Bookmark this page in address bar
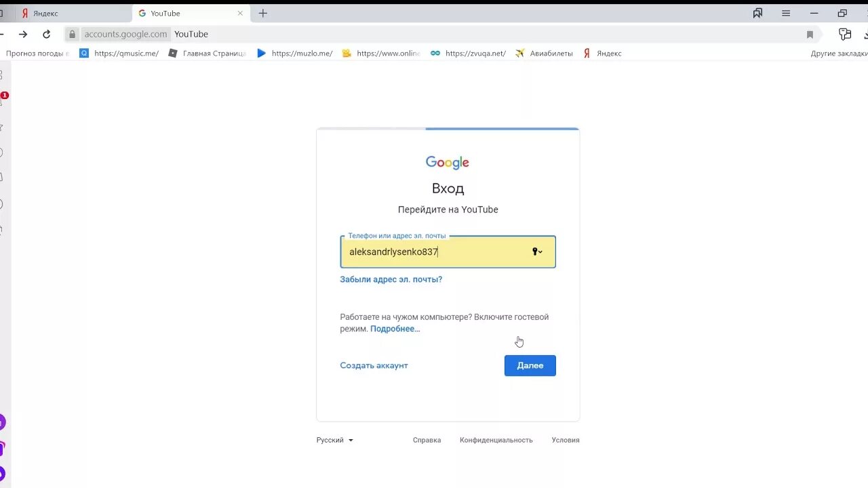The image size is (868, 488). [x=810, y=35]
